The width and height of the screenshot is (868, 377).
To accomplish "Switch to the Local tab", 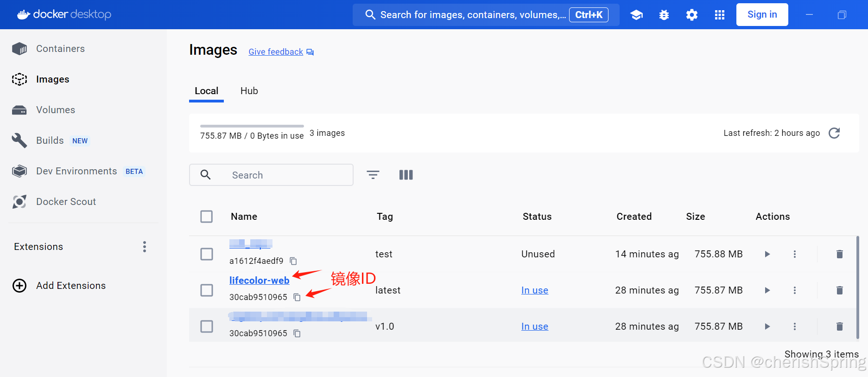I will point(206,91).
